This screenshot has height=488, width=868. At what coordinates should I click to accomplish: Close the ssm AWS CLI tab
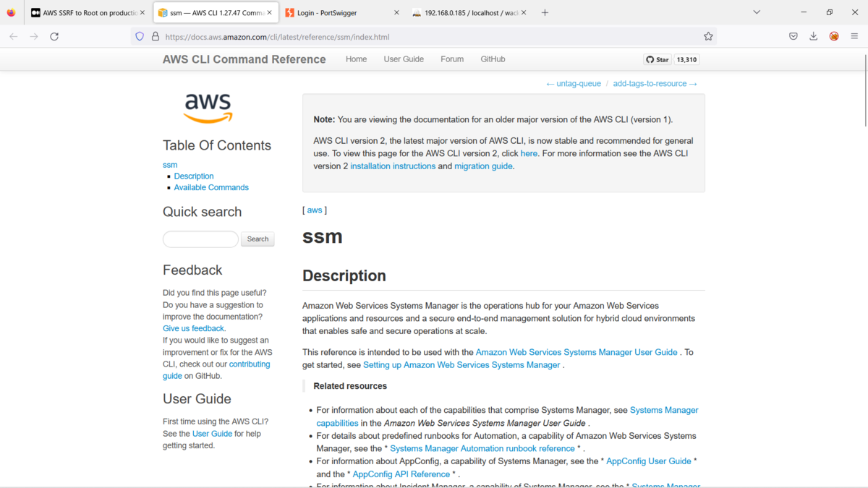point(270,12)
